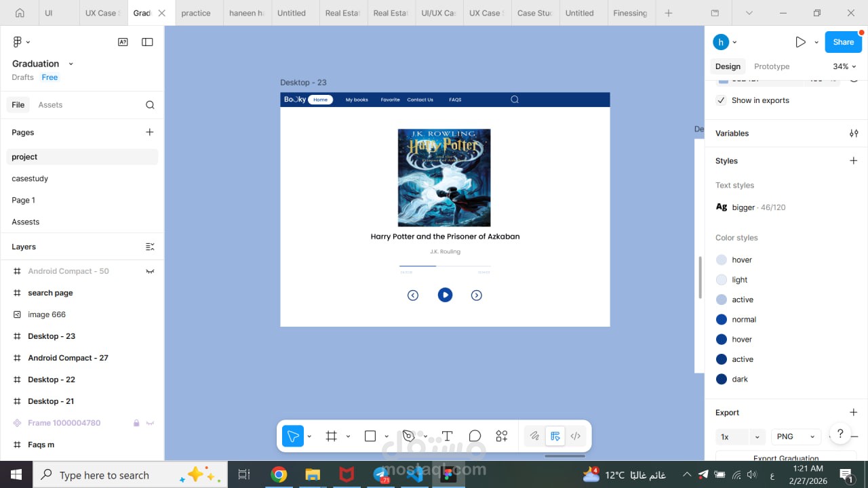Open Google Chrome from the taskbar
868x488 pixels.
pos(279,474)
